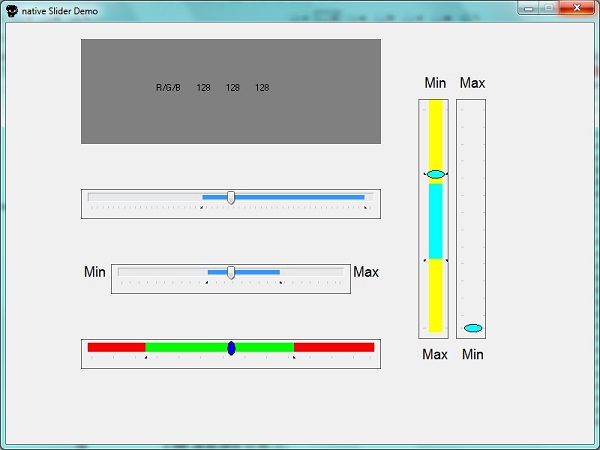Minimize the native Slider Demo window
600x450 pixels.
click(x=529, y=8)
